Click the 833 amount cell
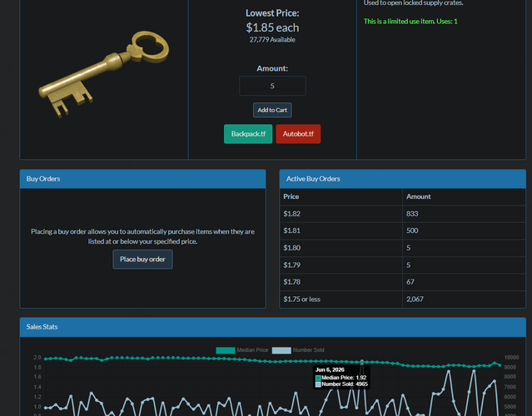The height and width of the screenshot is (416, 532). [x=464, y=214]
